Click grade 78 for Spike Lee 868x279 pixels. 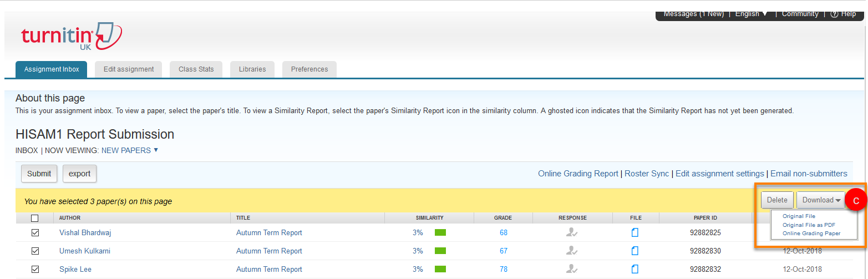pos(504,269)
